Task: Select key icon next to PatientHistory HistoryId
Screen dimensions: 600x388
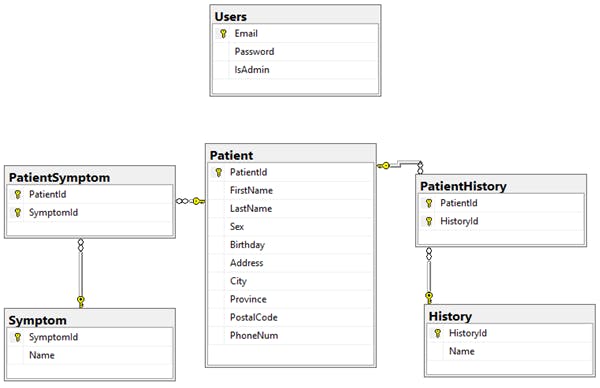Action: 429,221
